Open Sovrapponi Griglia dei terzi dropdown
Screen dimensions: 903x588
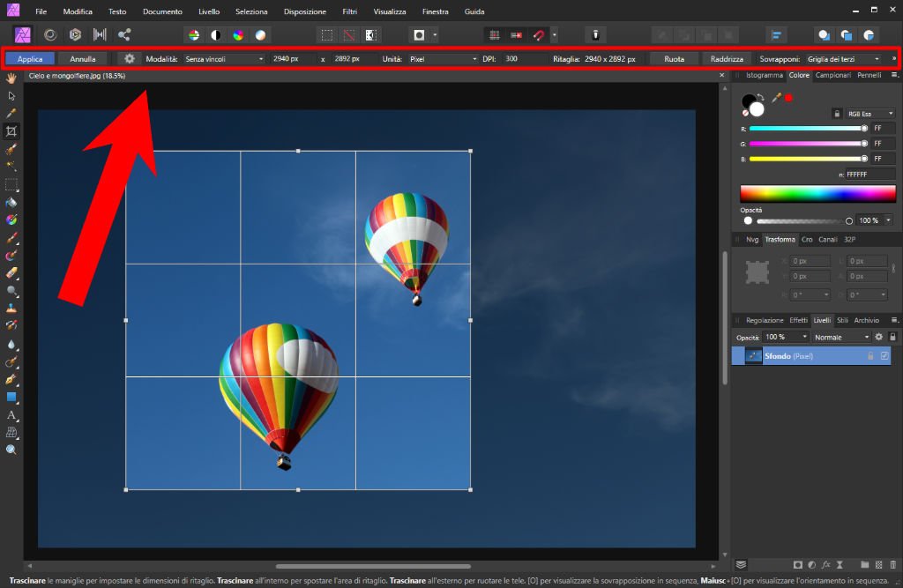pos(843,59)
